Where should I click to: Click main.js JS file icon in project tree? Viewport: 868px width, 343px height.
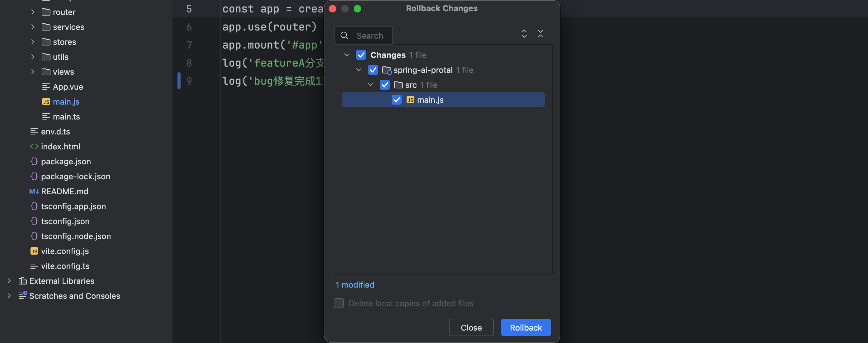[x=46, y=102]
